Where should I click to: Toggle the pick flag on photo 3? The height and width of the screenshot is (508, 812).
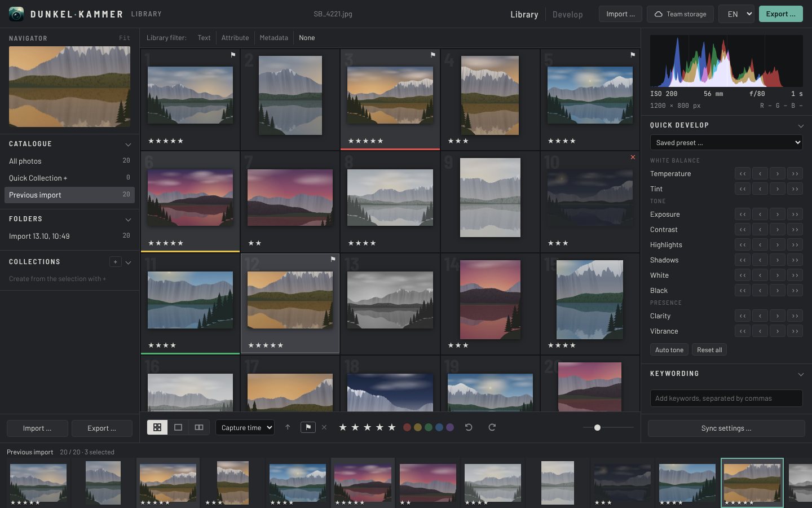tap(433, 55)
